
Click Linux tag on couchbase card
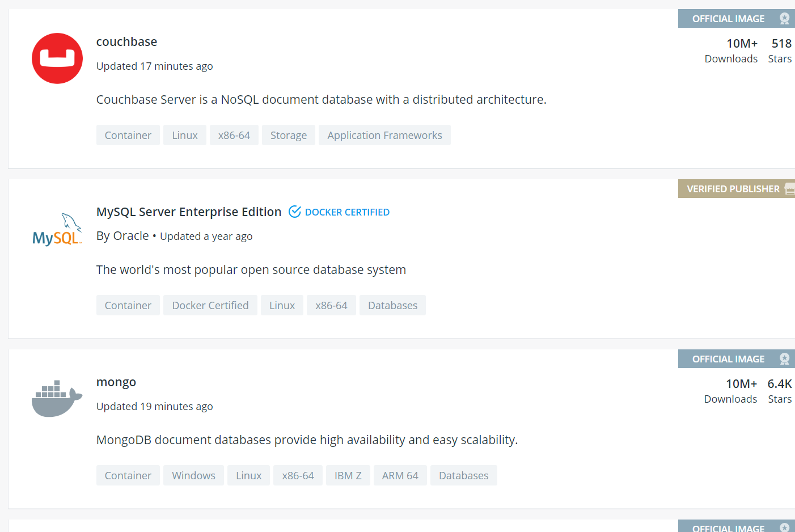pyautogui.click(x=185, y=135)
